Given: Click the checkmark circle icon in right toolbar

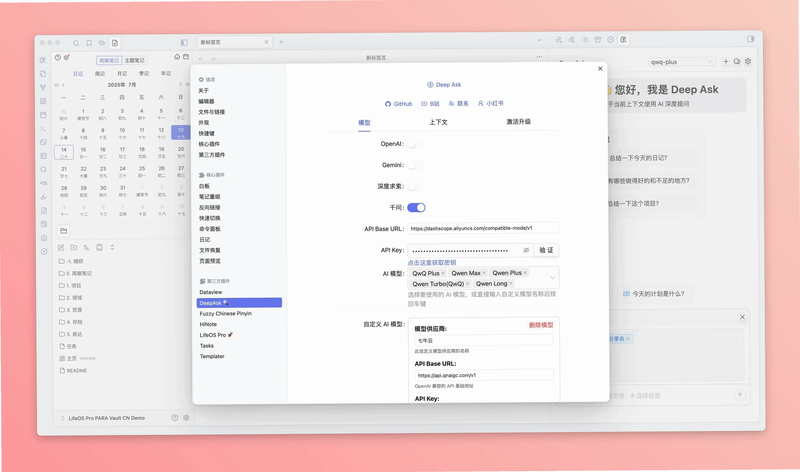Looking at the screenshot, I should coord(610,39).
